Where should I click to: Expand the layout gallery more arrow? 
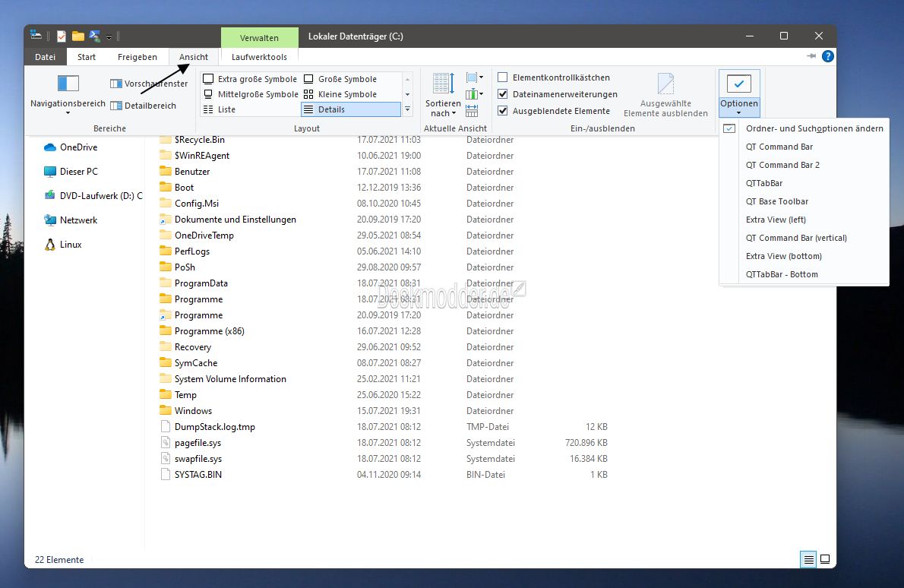point(408,109)
